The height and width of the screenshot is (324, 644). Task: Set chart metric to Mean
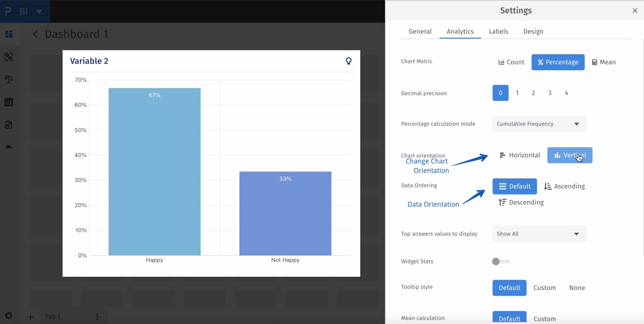604,62
